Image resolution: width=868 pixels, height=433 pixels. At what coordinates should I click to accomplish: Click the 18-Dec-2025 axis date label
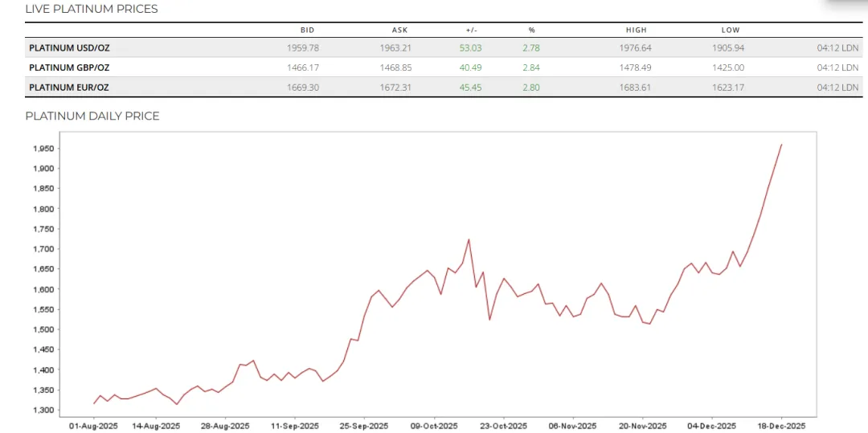coord(781,427)
